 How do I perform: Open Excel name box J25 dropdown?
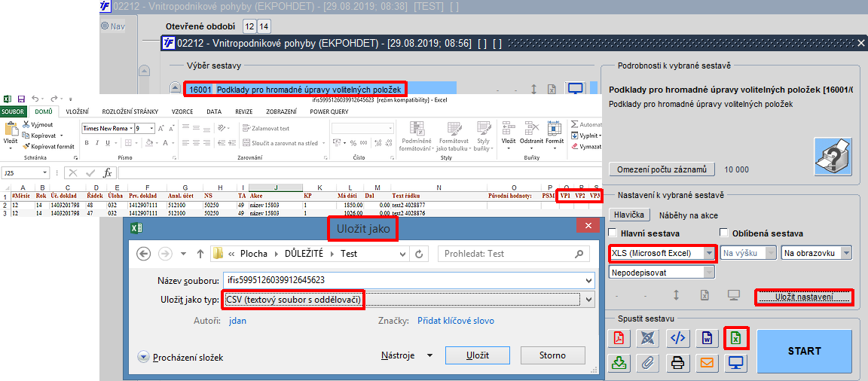click(x=45, y=173)
